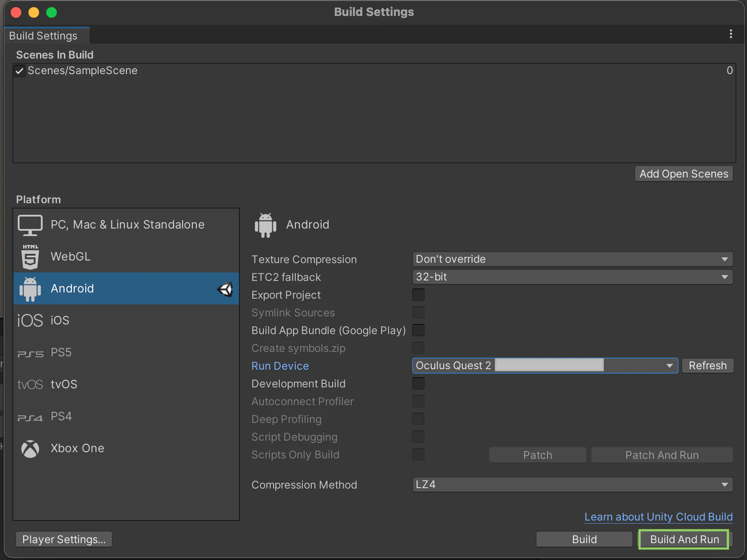Image resolution: width=747 pixels, height=560 pixels.
Task: Choose the Xbox One platform icon
Action: (30, 449)
